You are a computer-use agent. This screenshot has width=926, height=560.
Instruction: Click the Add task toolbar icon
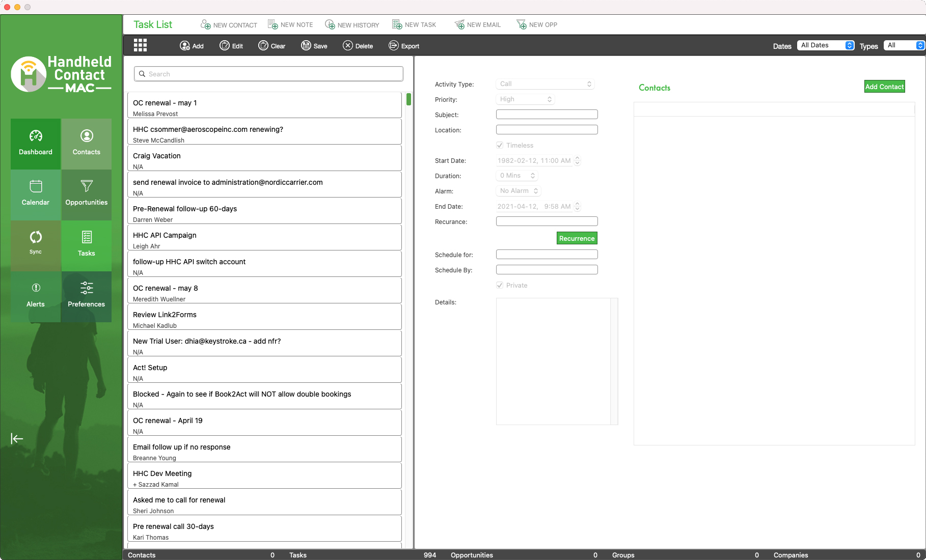[x=192, y=46]
